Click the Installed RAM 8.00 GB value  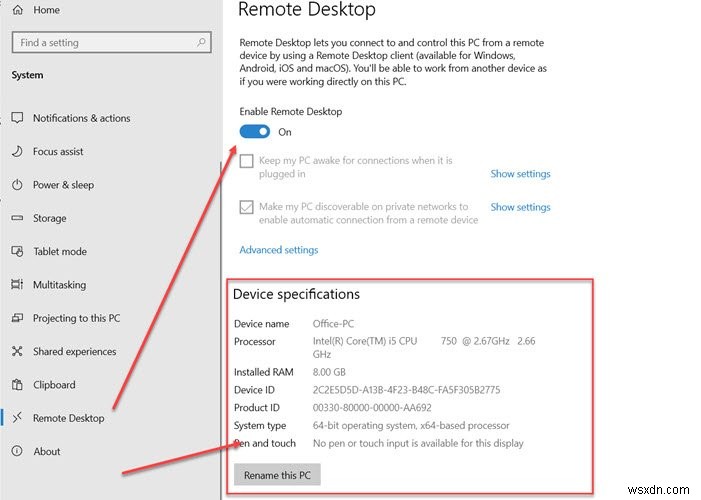(329, 372)
